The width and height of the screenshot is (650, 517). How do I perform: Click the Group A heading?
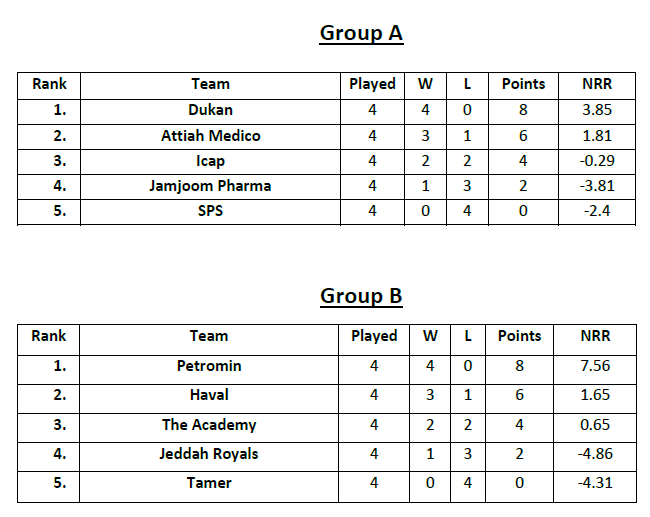pos(361,33)
